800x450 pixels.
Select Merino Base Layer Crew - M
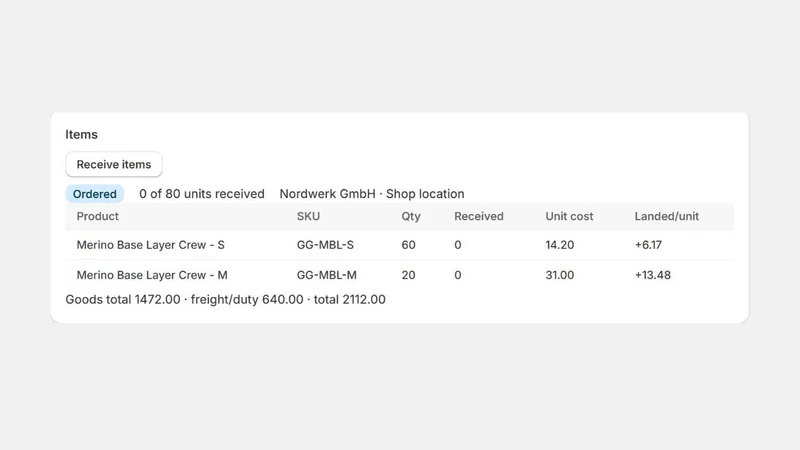click(152, 275)
